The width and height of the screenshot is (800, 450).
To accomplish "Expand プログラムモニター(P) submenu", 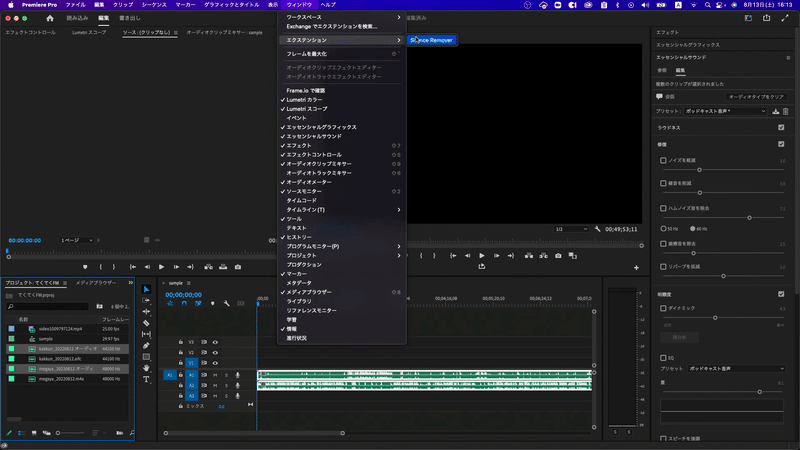I will click(x=342, y=246).
